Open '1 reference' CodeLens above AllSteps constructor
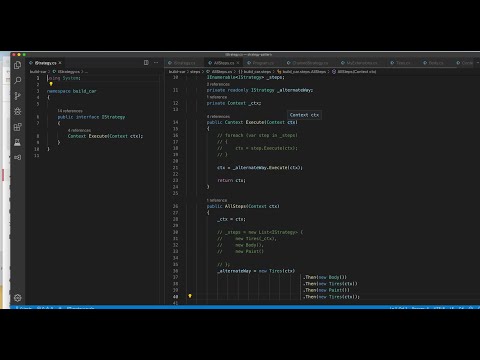Image resolution: width=480 pixels, height=360 pixels. coord(217,200)
